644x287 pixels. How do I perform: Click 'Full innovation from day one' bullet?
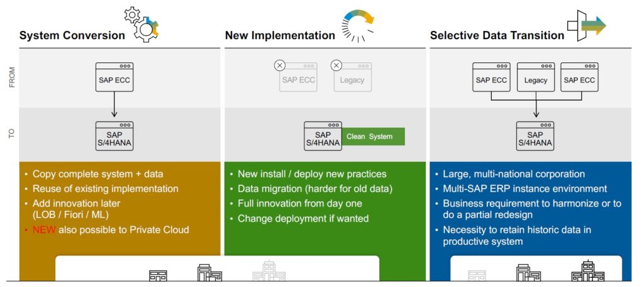[300, 203]
